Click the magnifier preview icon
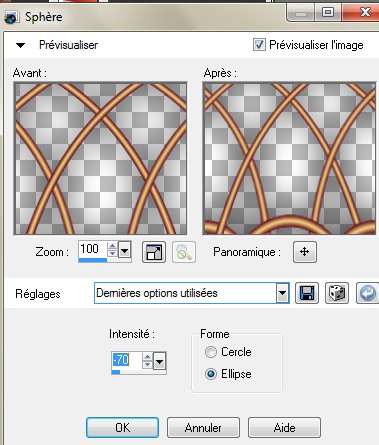Viewport: 379px width, 445px height. click(184, 252)
